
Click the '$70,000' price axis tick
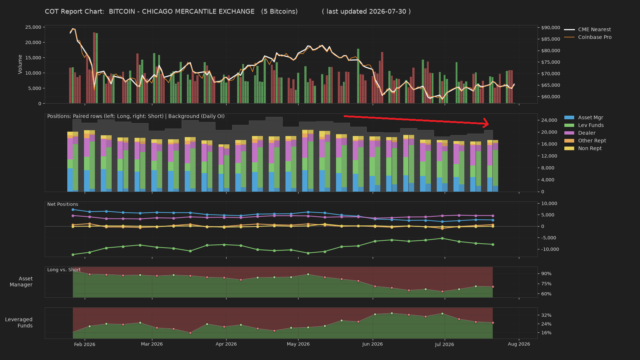[x=551, y=74]
